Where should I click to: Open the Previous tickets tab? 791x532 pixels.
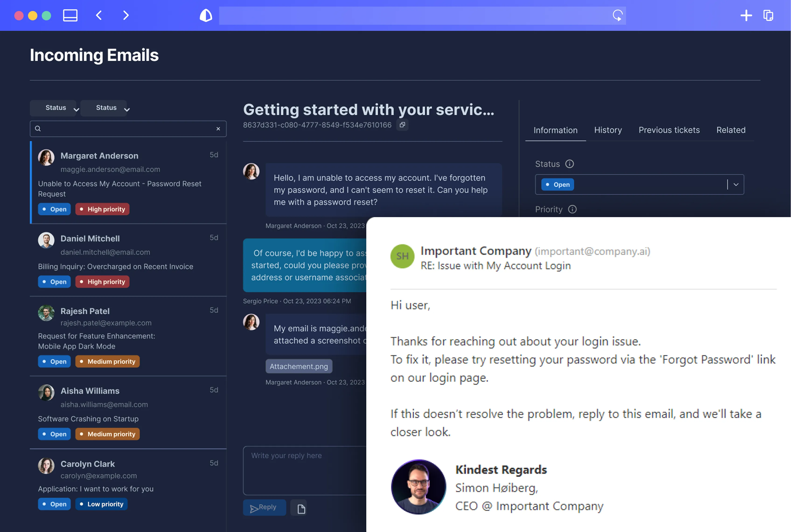coord(669,130)
